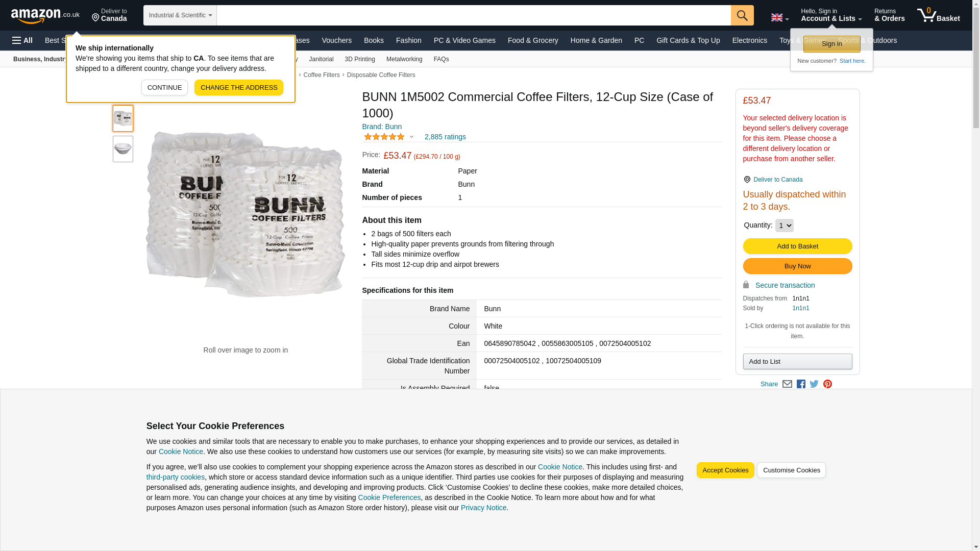Click the Amazon.co.uk logo
The height and width of the screenshot is (551, 980).
pos(45,15)
